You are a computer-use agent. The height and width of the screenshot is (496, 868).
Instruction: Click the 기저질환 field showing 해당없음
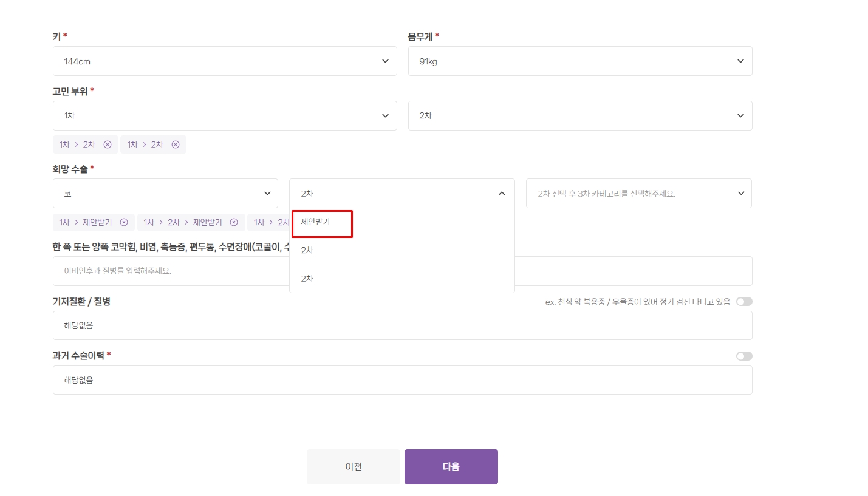tap(402, 325)
